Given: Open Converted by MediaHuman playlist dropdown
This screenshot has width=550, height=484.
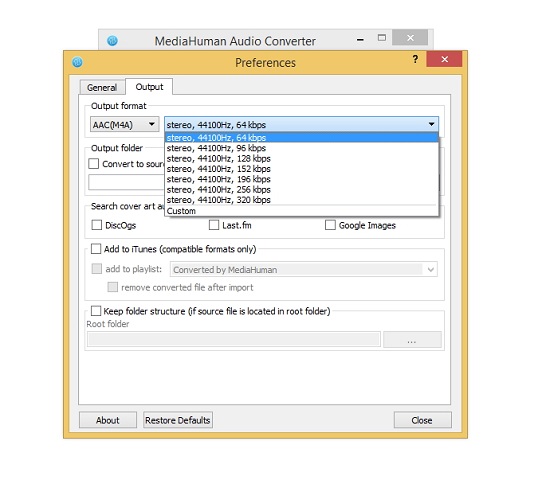Looking at the screenshot, I should coord(304,269).
